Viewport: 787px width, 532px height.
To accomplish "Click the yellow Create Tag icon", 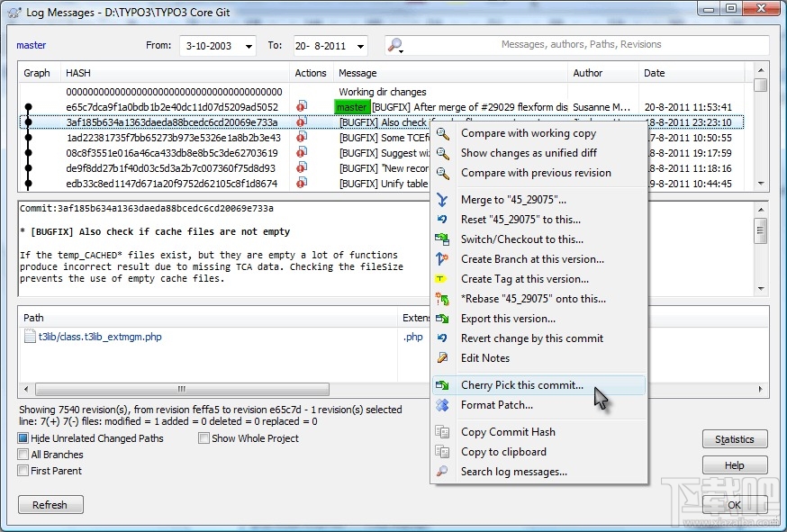I will coord(442,279).
